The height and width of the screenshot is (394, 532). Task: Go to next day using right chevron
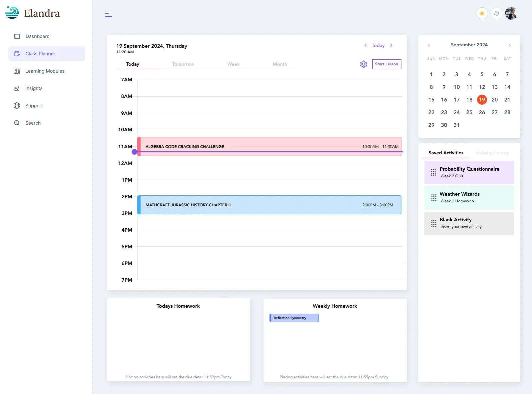pyautogui.click(x=391, y=45)
